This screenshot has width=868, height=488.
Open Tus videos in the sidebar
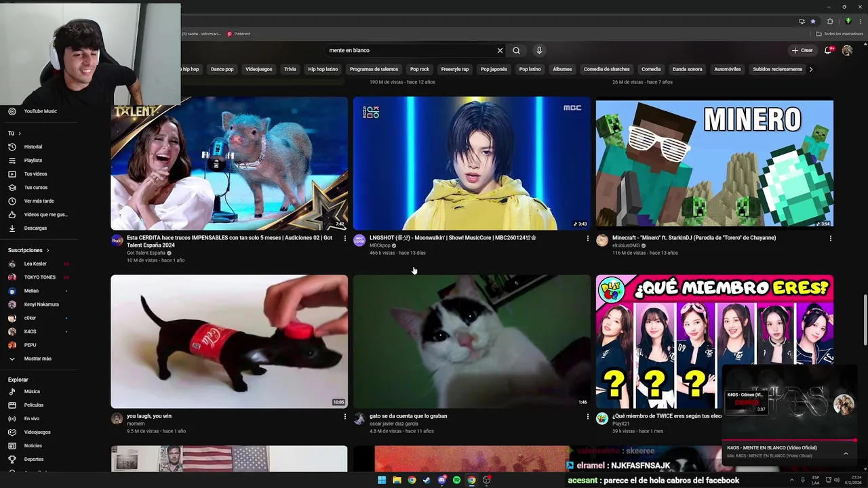click(35, 174)
